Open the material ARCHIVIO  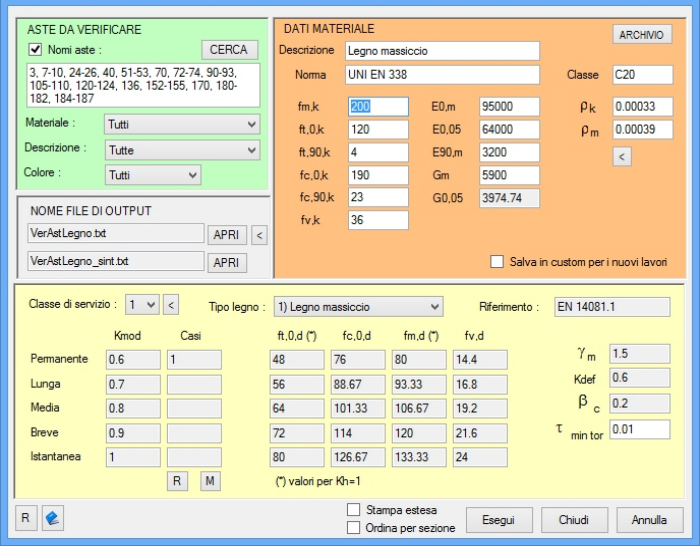tap(641, 35)
